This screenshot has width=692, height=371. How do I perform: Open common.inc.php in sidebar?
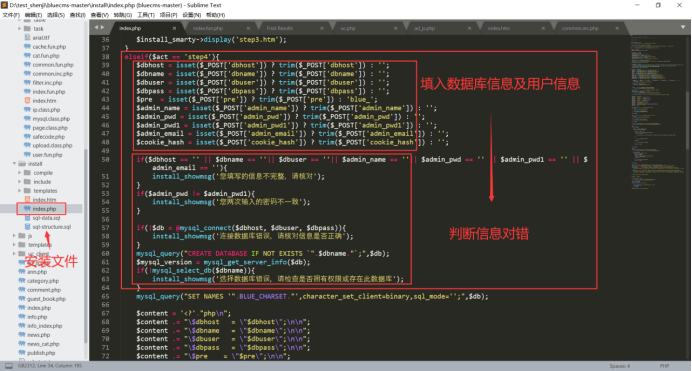click(x=53, y=74)
